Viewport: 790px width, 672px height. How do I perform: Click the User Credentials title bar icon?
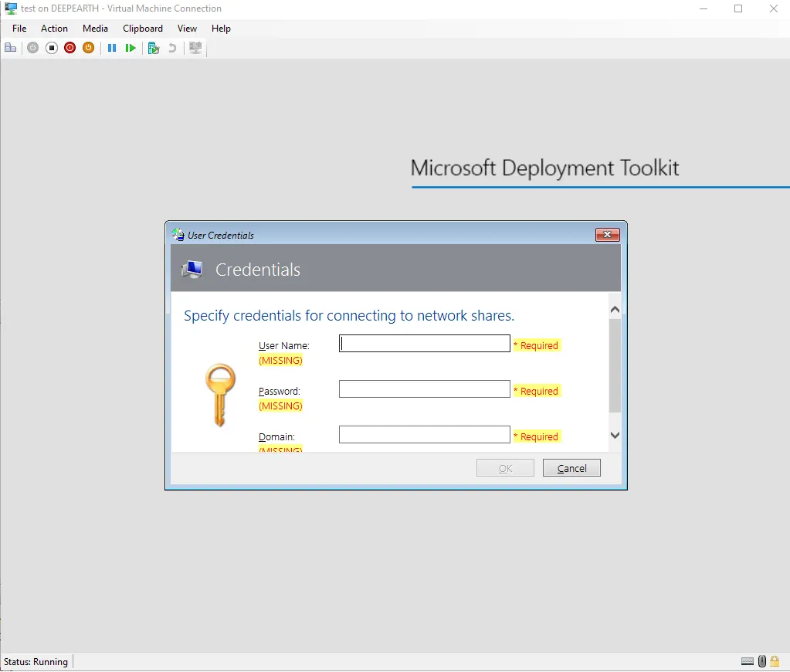[x=178, y=234]
